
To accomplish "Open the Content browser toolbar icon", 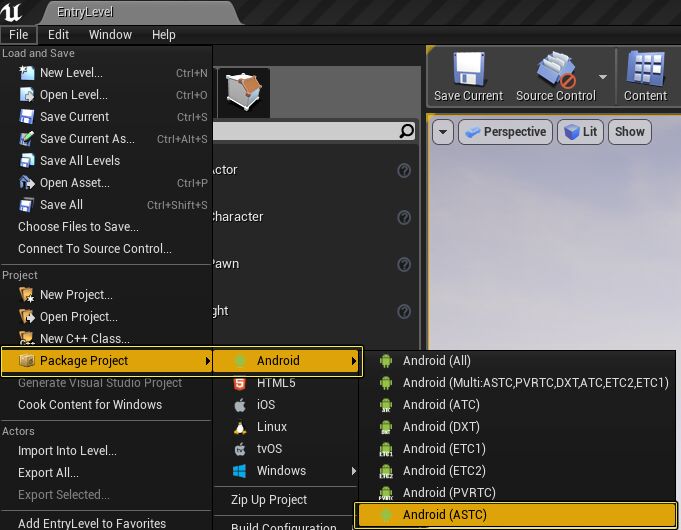I will [646, 69].
